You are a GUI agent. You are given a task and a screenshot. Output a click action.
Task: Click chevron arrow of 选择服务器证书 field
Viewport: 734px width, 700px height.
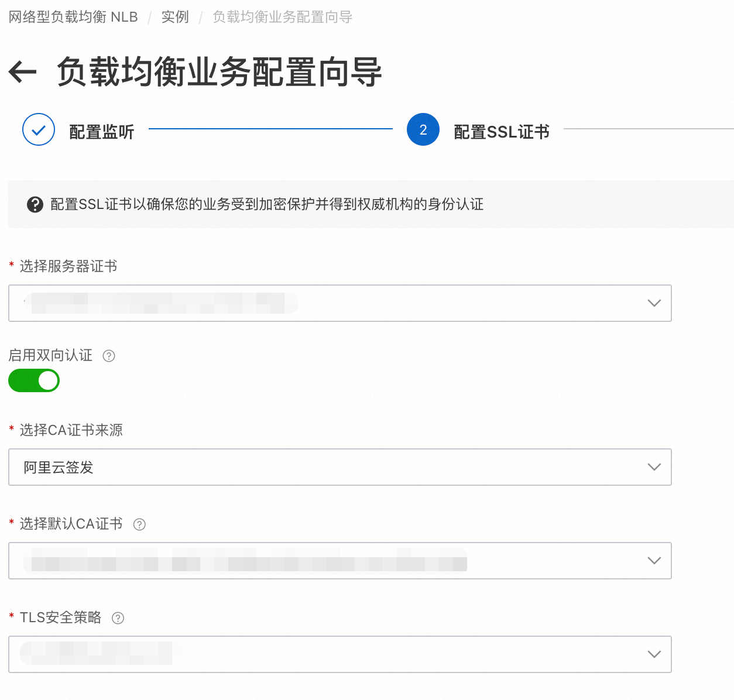(x=654, y=303)
